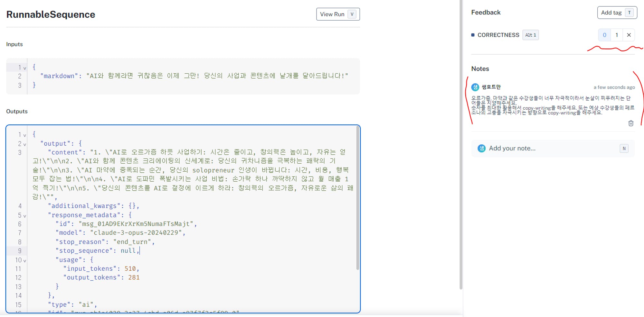Click the avatar beside Add your note
This screenshot has height=317, width=644.
[x=481, y=148]
